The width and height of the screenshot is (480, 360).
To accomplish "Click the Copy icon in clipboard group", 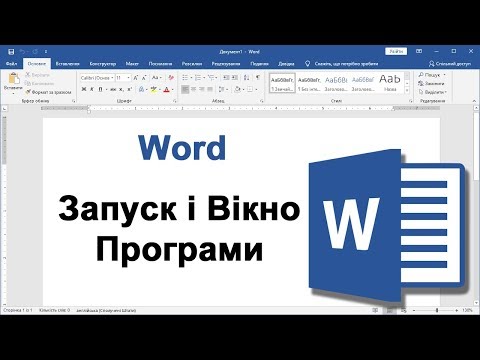I will coord(28,83).
